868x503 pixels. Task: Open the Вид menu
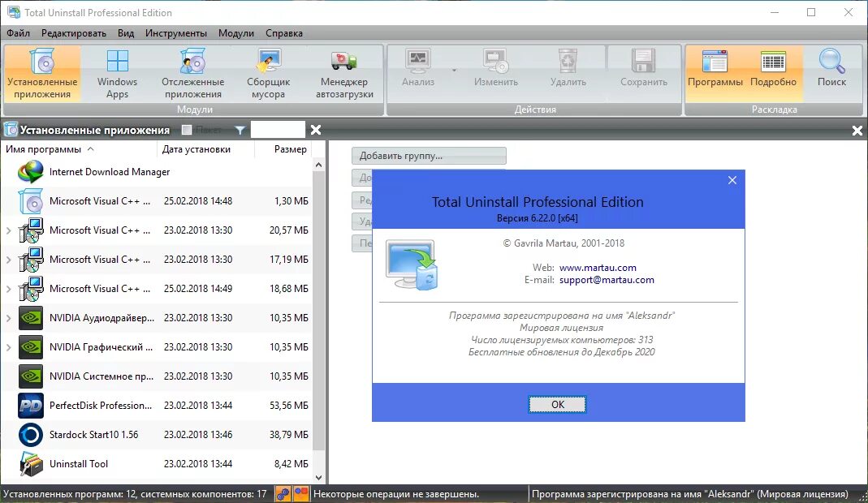[126, 33]
